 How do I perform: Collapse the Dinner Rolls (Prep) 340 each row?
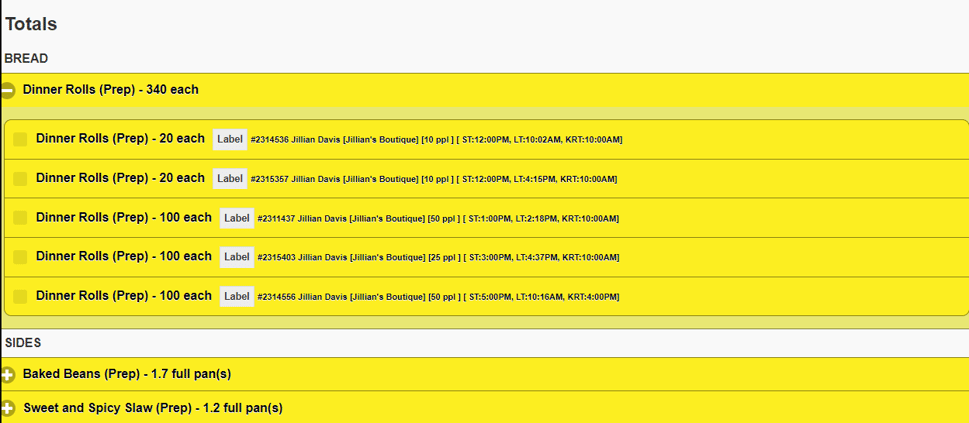coord(484,90)
